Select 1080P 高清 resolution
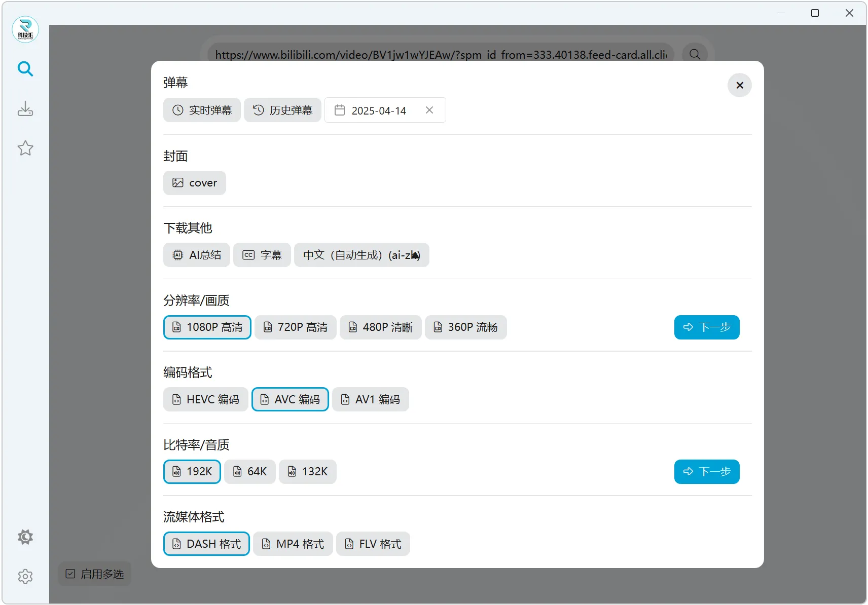Image resolution: width=868 pixels, height=605 pixels. click(x=207, y=327)
